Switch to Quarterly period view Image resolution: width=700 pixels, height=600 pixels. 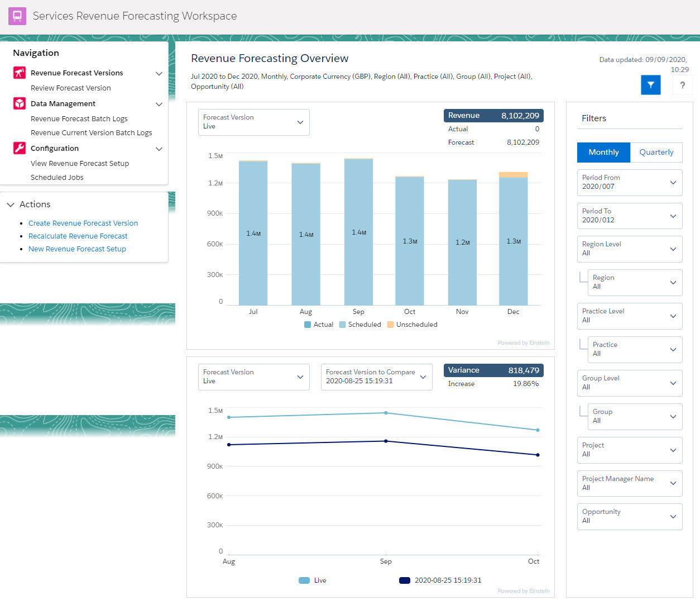coord(656,152)
